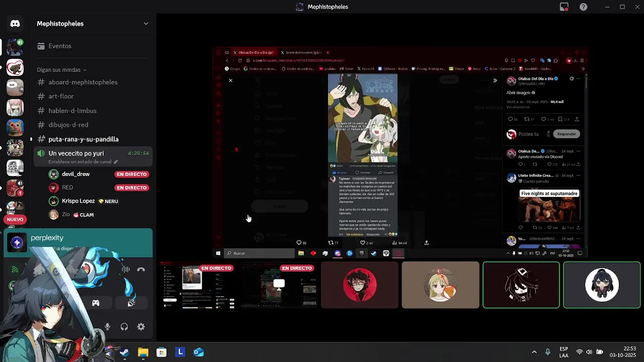Open the blue L app on taskbar

click(x=180, y=352)
